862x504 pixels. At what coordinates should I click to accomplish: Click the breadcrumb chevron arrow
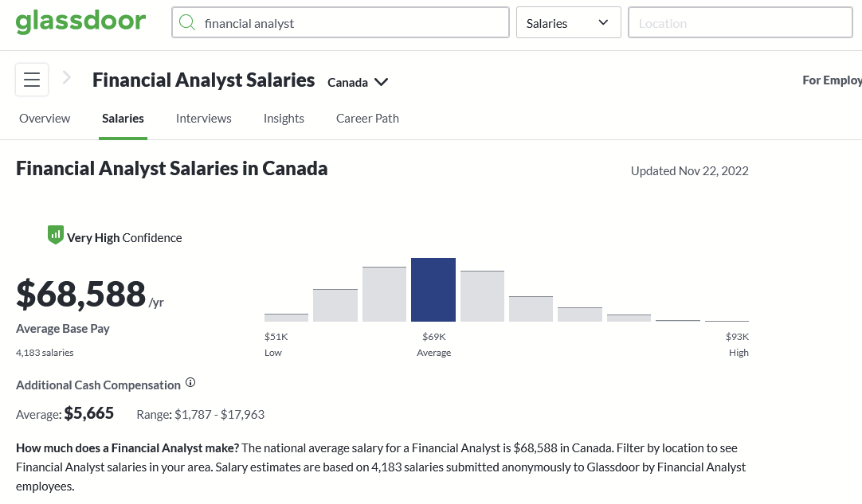click(x=68, y=77)
